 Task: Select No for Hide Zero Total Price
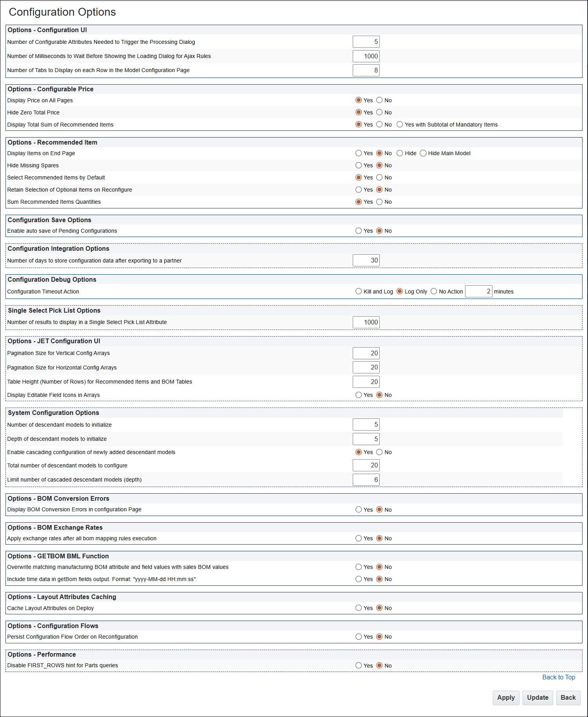(379, 112)
